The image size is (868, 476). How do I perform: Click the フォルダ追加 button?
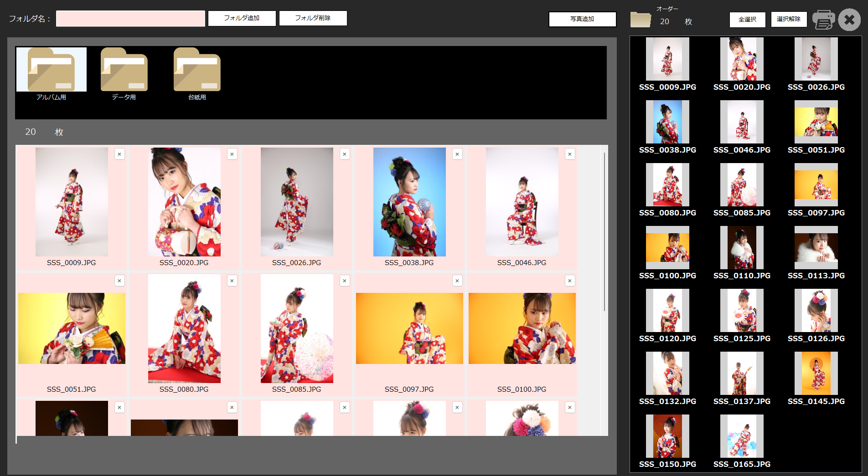click(242, 18)
